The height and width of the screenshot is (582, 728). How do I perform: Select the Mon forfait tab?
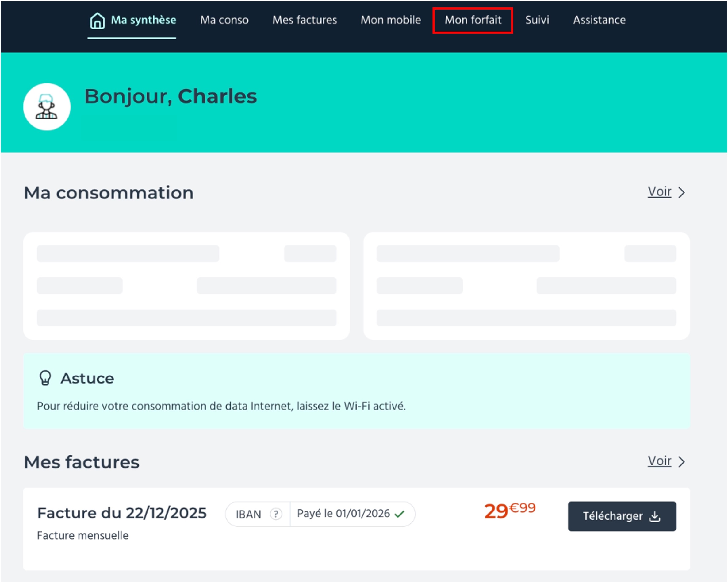click(x=473, y=20)
